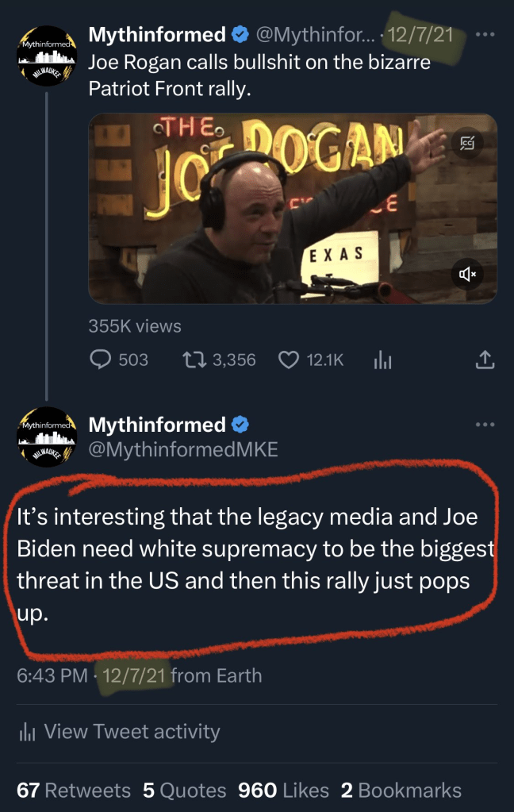This screenshot has height=812, width=514.
Task: Open more options for the second tweet
Action: pyautogui.click(x=485, y=425)
